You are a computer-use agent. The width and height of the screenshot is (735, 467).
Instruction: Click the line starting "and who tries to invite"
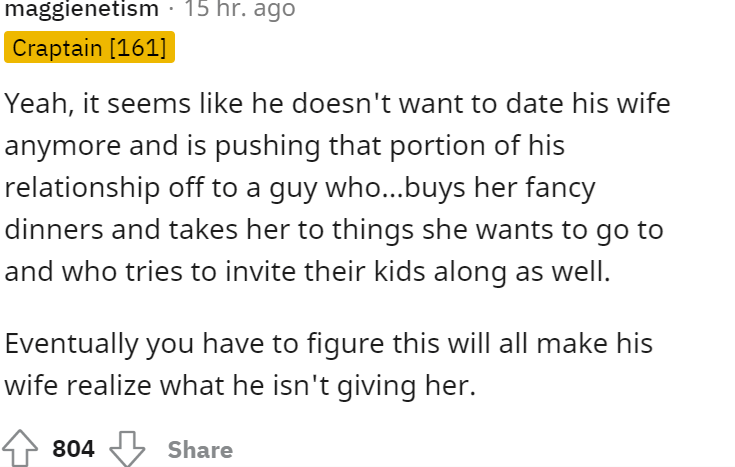307,272
